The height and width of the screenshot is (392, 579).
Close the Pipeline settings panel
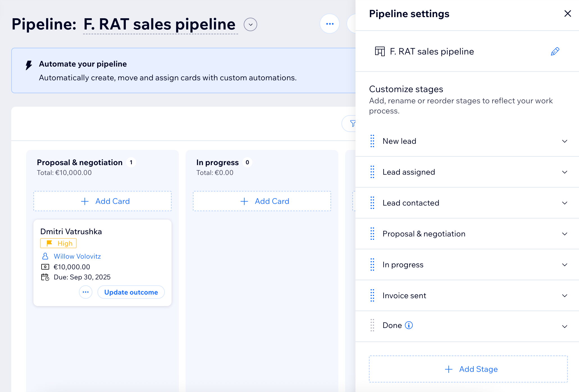[567, 13]
